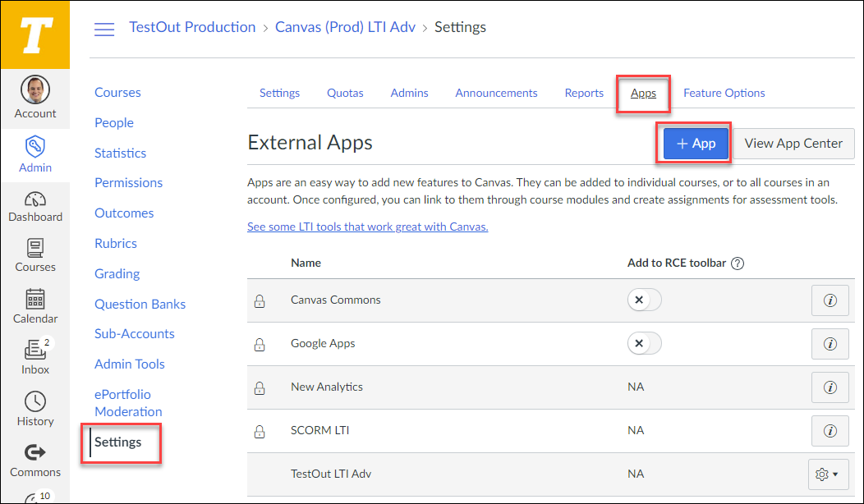Enable RCE toolbar toggle for Google Apps
The width and height of the screenshot is (864, 504).
click(644, 343)
